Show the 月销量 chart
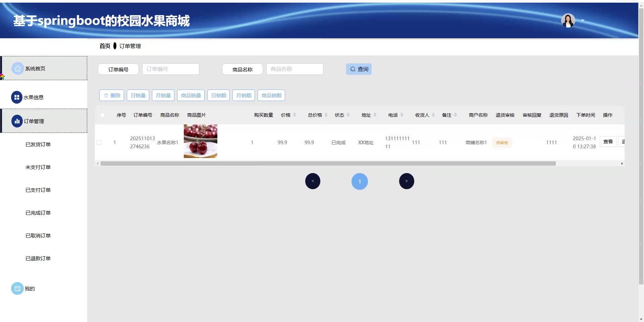This screenshot has width=644, height=322. pyautogui.click(x=163, y=95)
